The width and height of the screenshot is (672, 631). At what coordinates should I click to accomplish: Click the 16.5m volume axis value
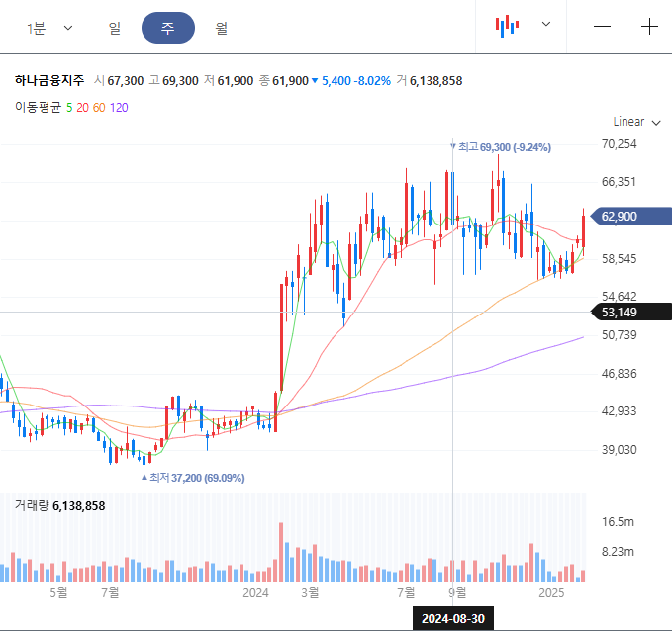pos(618,522)
